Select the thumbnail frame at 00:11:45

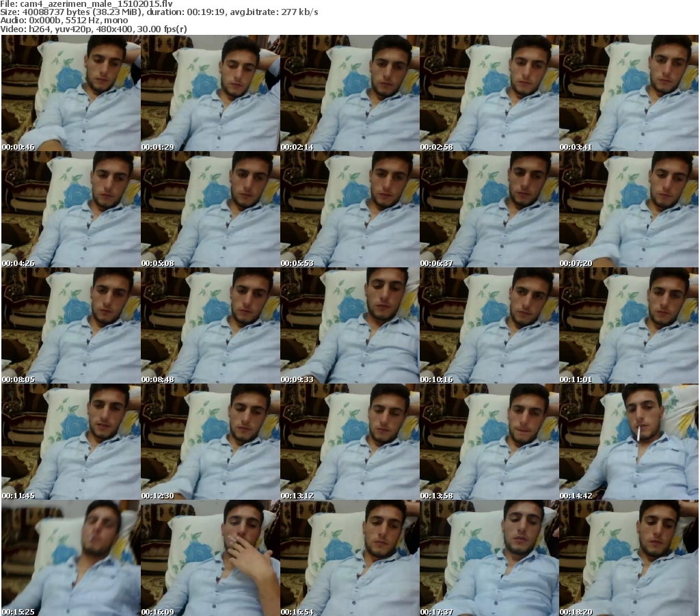[71, 442]
